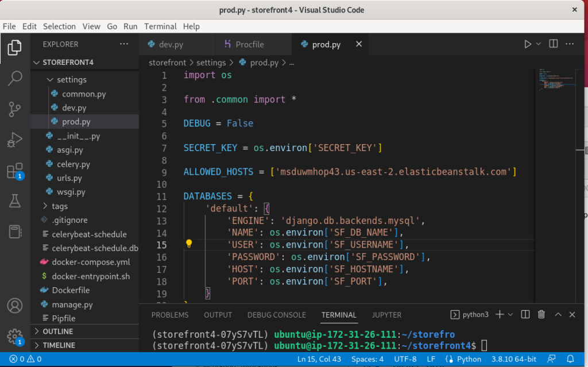
Task: Open the run options dropdown arrow
Action: coord(539,44)
